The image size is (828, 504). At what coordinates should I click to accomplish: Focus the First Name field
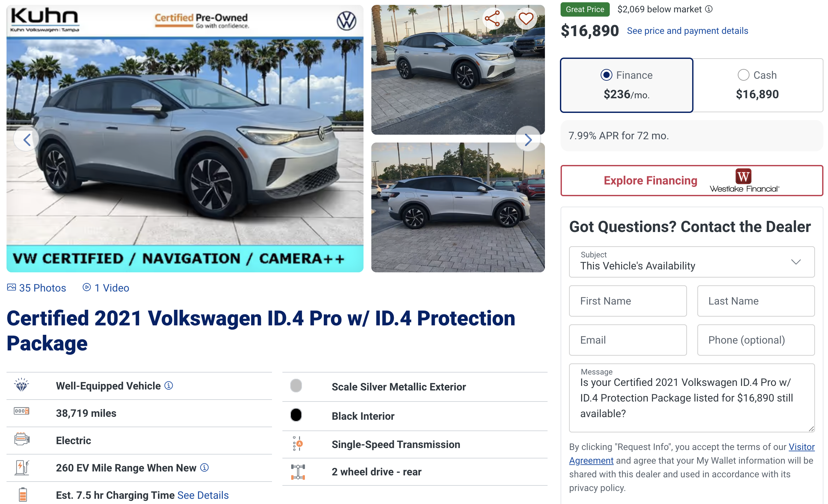(628, 301)
